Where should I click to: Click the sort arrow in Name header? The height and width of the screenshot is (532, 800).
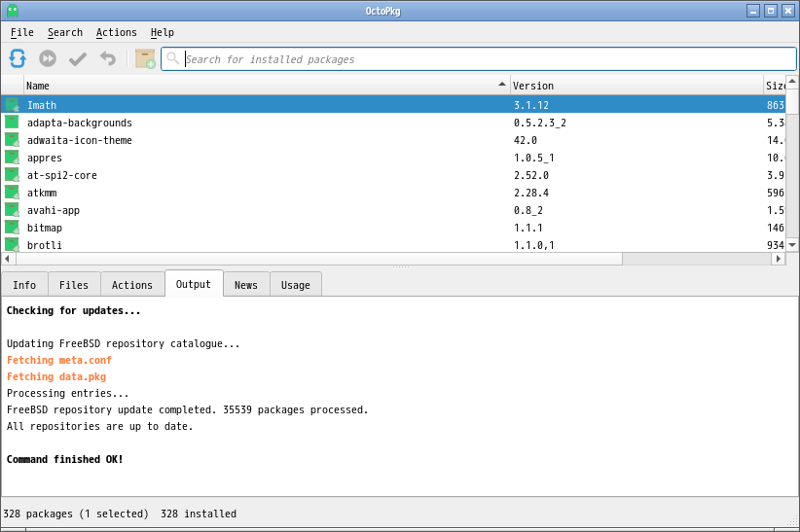pos(502,85)
